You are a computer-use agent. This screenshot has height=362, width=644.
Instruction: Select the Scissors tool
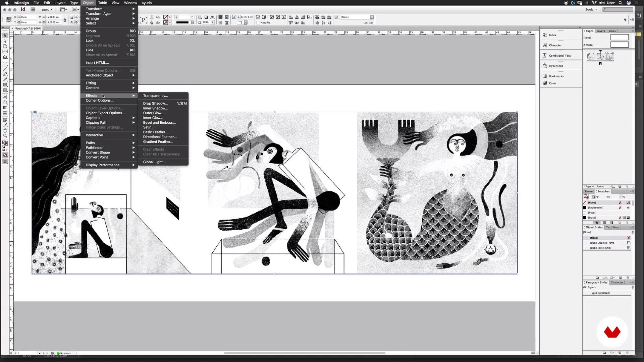[5, 97]
